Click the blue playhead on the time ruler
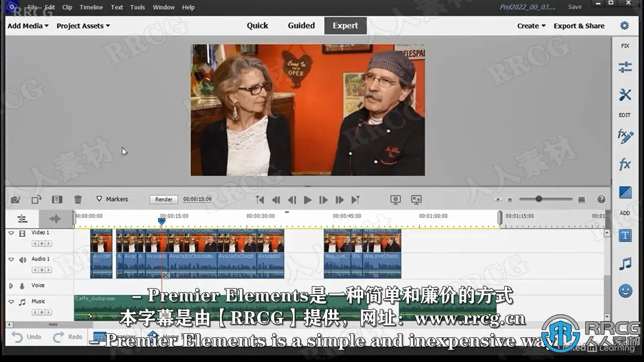The width and height of the screenshot is (644, 362). 162,221
